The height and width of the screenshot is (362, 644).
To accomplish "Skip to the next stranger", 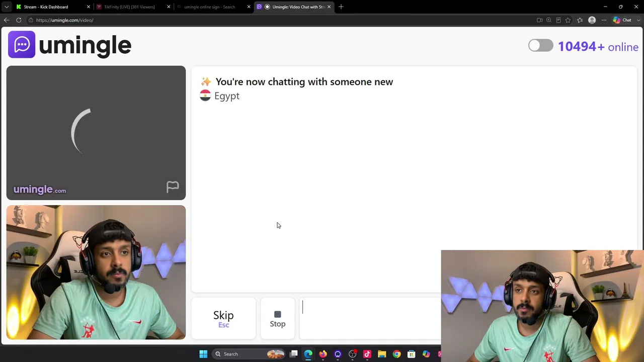I will [223, 318].
